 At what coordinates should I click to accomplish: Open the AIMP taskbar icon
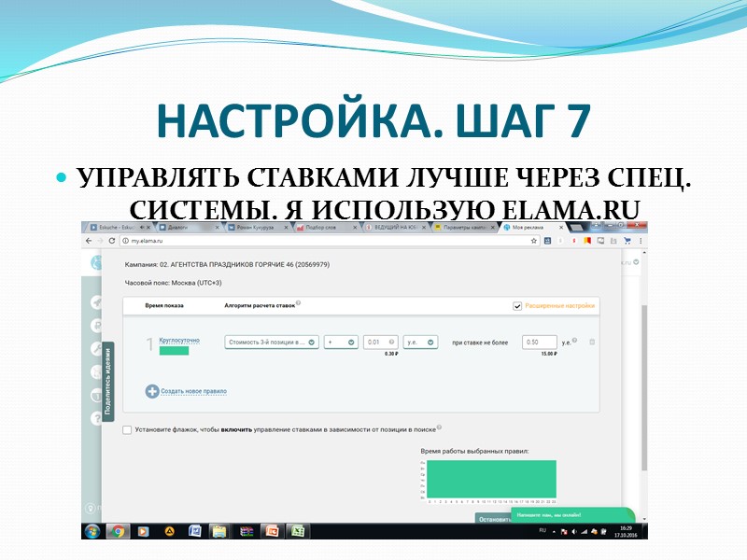(169, 531)
